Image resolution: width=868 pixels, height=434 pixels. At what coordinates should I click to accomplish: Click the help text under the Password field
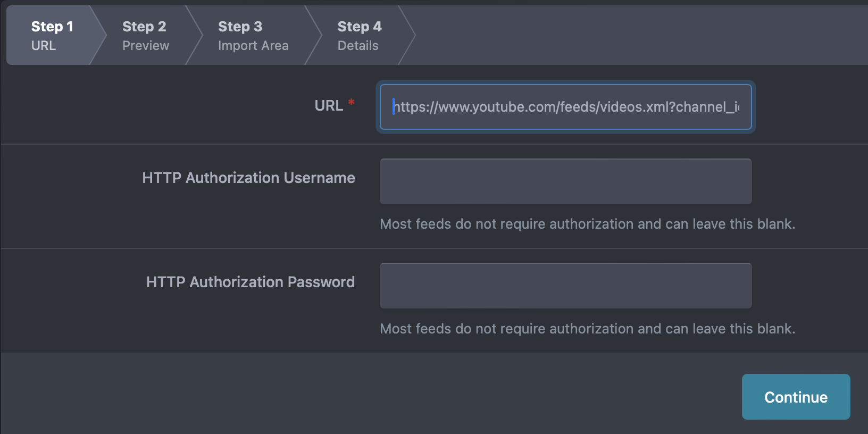coord(587,329)
